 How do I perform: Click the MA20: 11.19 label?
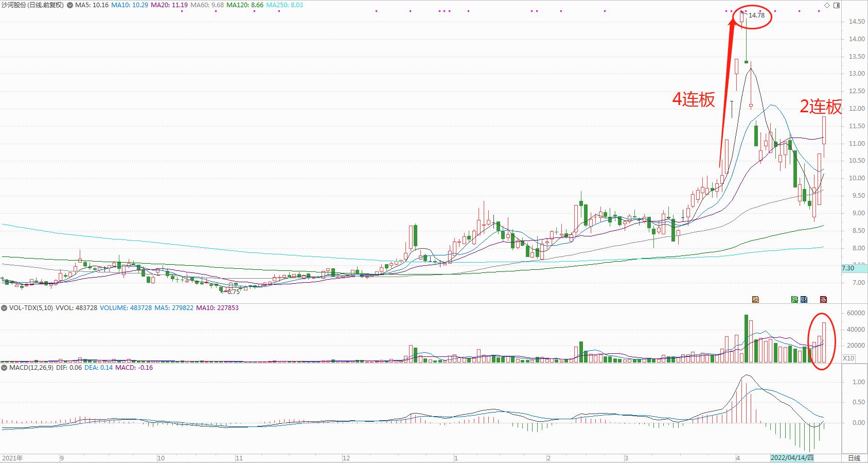pyautogui.click(x=169, y=5)
